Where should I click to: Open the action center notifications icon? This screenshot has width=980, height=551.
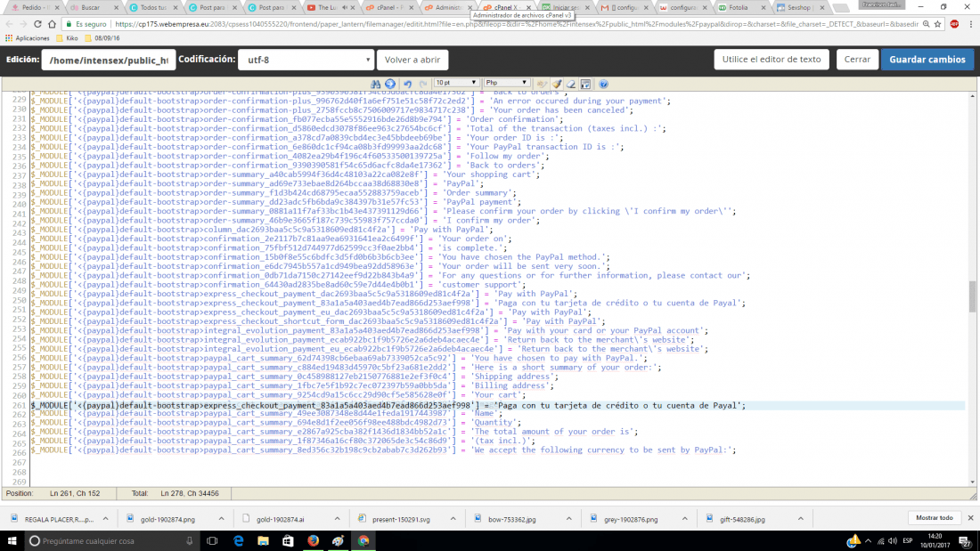(965, 541)
